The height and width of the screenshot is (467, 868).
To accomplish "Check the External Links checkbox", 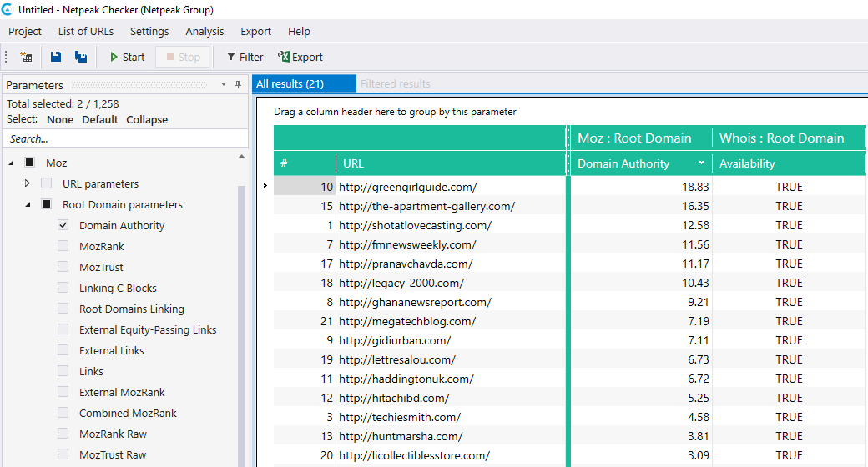I will [x=63, y=350].
